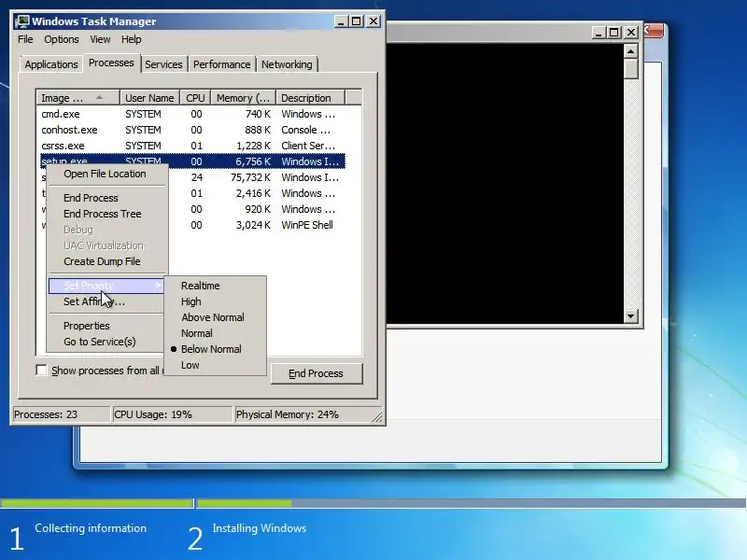Viewport: 747px width, 560px height.
Task: Minimize the console window
Action: point(599,33)
